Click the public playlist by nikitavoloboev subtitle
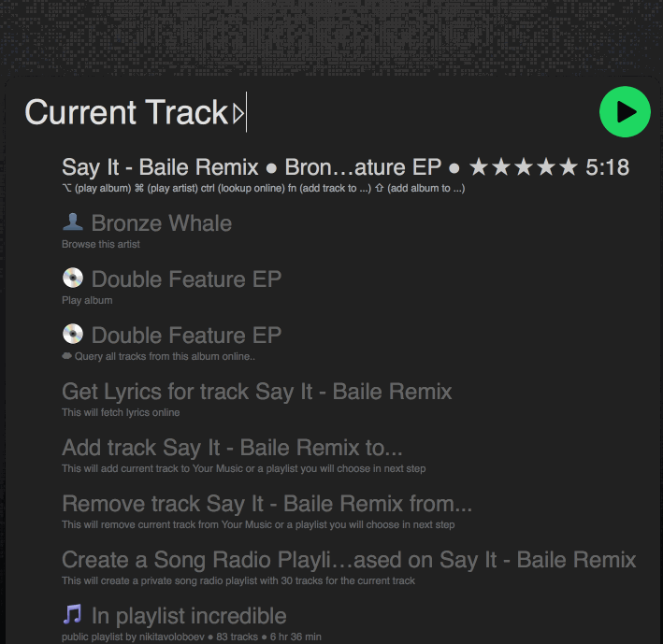The width and height of the screenshot is (663, 644). point(191,637)
